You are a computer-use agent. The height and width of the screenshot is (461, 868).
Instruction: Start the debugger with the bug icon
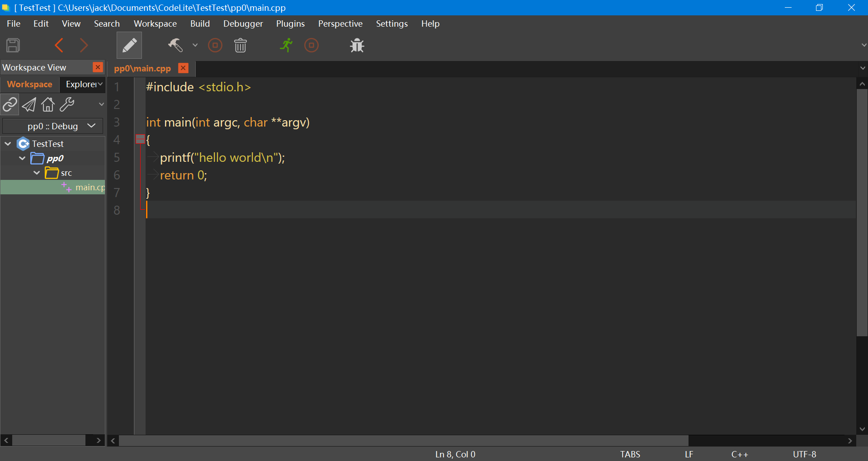(357, 45)
